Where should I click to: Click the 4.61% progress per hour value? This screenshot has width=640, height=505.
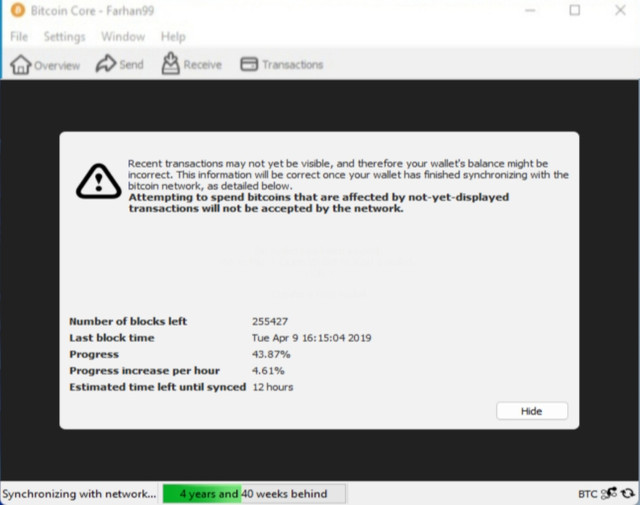tap(268, 371)
